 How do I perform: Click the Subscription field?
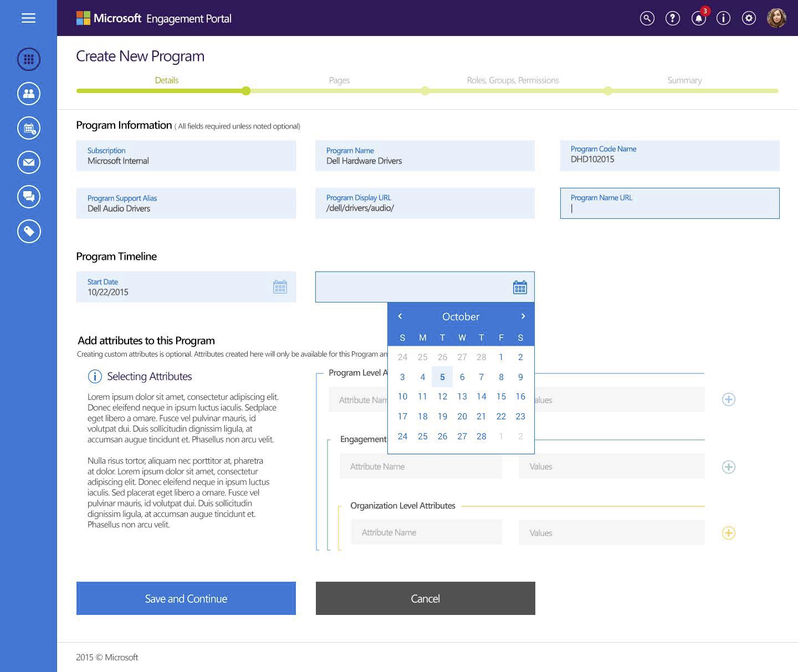pyautogui.click(x=186, y=156)
